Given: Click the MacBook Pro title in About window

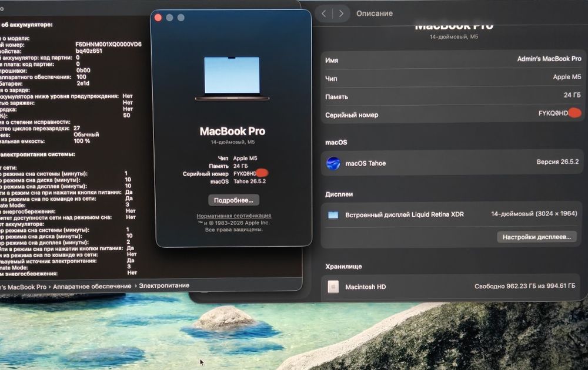Looking at the screenshot, I should (x=232, y=131).
